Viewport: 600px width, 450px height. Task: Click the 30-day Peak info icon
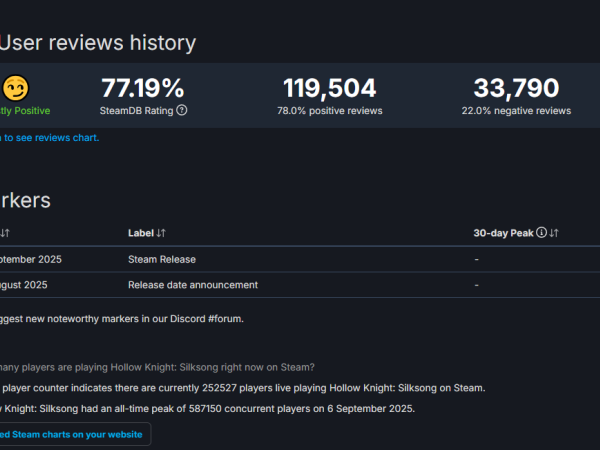pos(541,232)
